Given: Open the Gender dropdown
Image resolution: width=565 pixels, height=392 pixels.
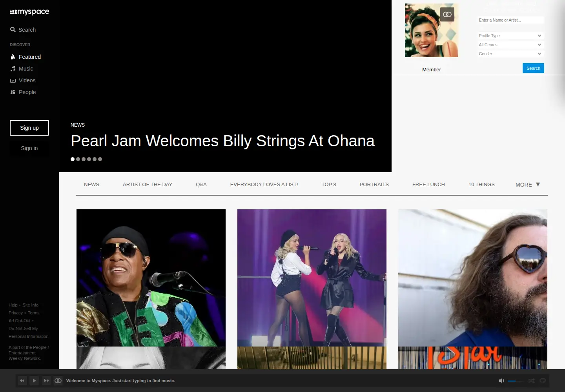Looking at the screenshot, I should tap(510, 54).
